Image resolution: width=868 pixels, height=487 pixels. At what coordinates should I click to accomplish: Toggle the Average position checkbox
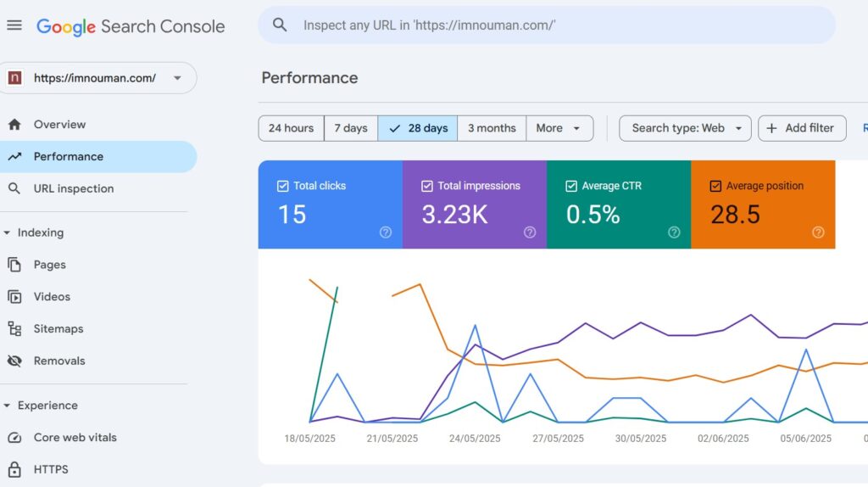[715, 186]
